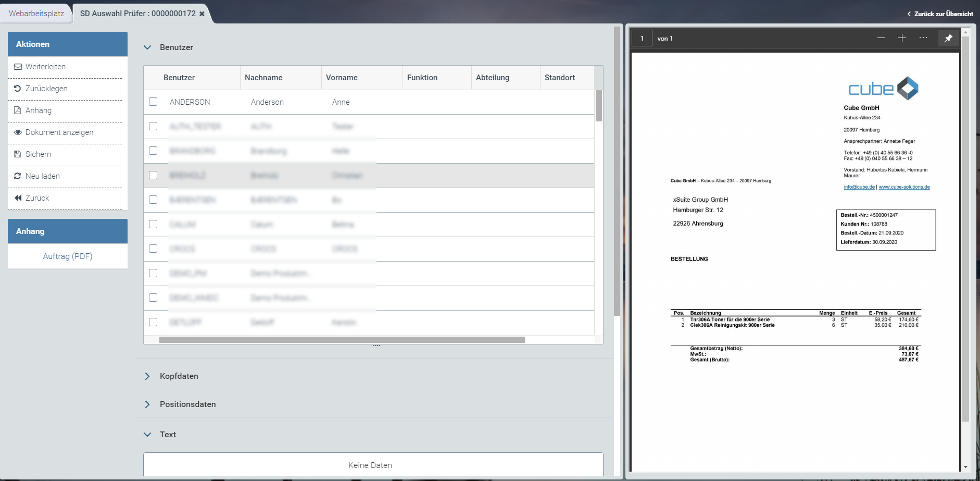980x481 pixels.
Task: Zoom in the PDF with plus icon
Action: (902, 38)
